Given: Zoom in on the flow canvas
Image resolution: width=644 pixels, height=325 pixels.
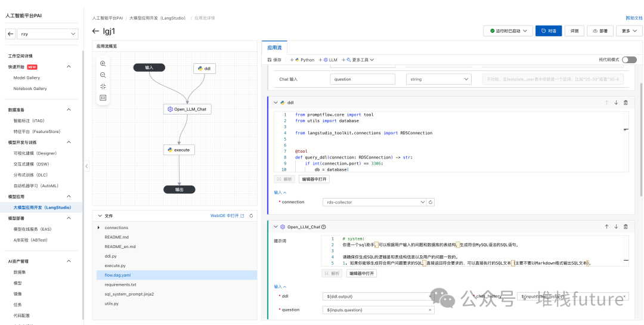Looking at the screenshot, I should (x=103, y=64).
